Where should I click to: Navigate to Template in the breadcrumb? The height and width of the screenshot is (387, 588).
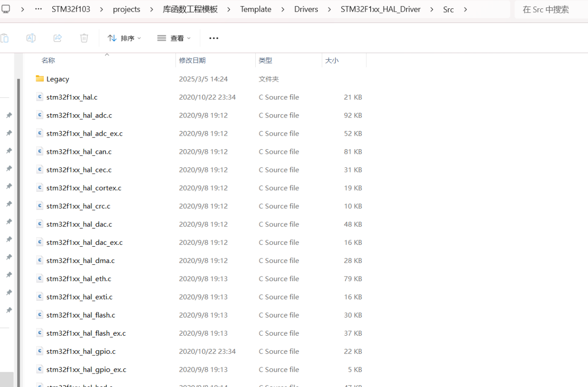tap(256, 9)
